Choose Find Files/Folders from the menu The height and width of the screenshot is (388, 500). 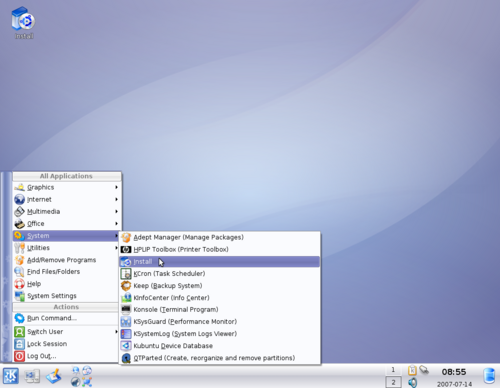pos(66,272)
